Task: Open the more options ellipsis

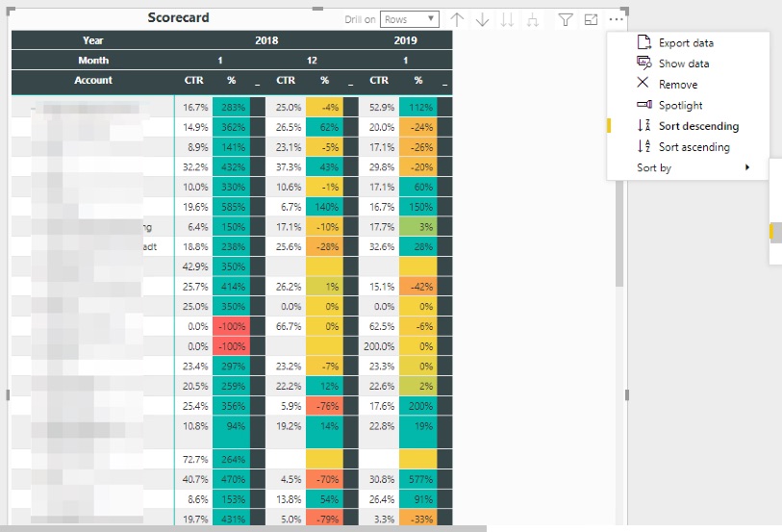Action: (616, 20)
